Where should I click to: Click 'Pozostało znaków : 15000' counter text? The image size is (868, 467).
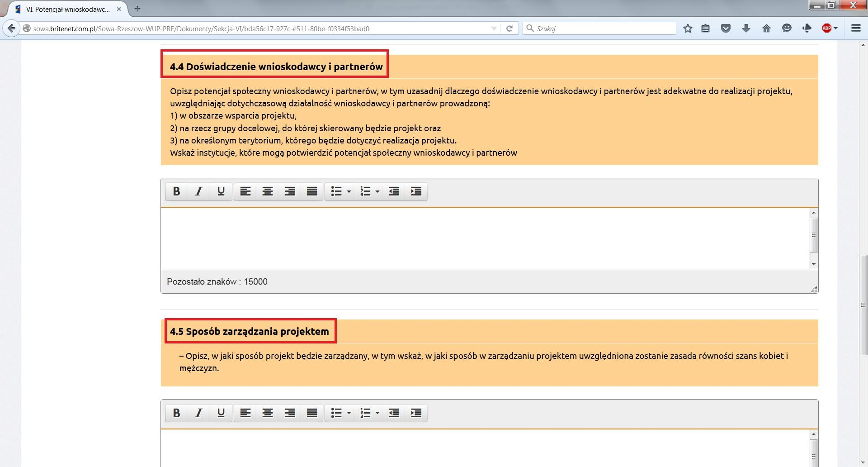217,281
